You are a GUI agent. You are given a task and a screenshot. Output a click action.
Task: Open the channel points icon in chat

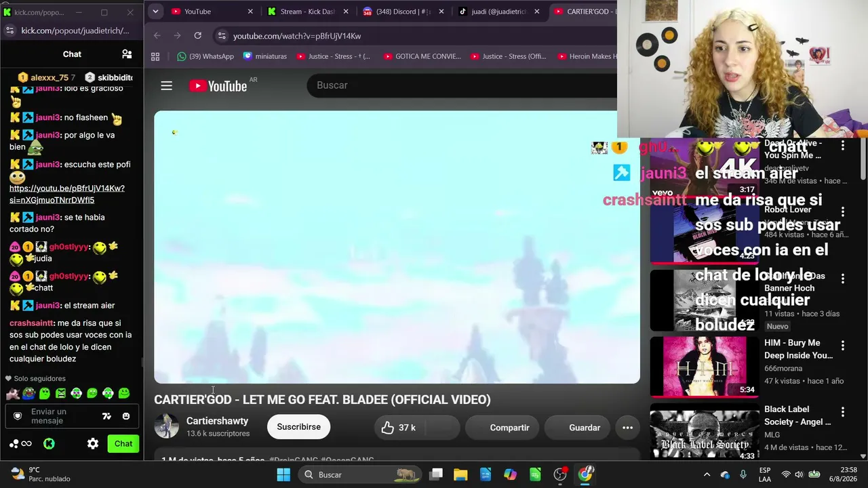tap(20, 444)
